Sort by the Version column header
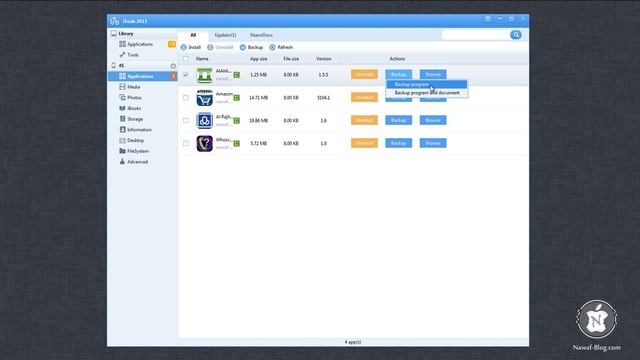The width and height of the screenshot is (640, 360). coord(324,59)
